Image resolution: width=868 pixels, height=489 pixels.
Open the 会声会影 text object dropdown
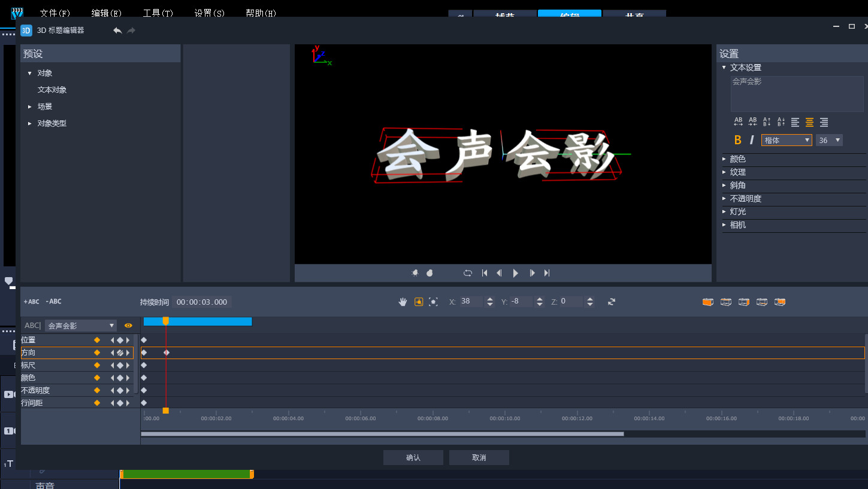[80, 326]
